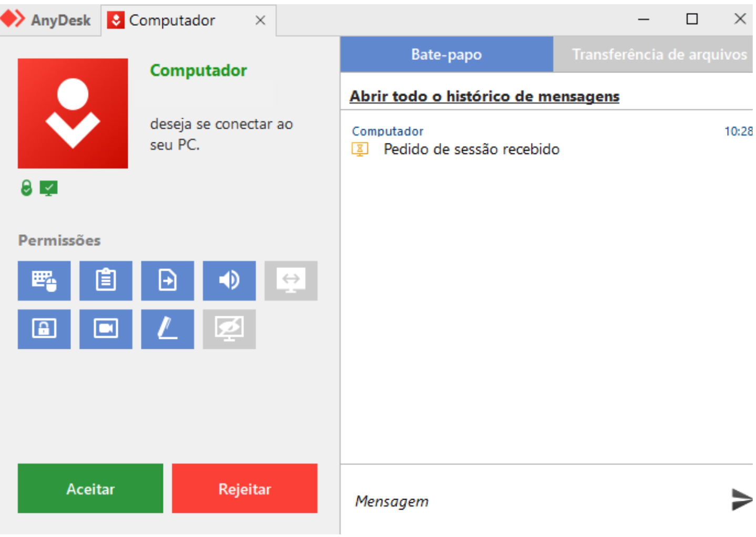
Task: Click the clipboard synchronization permission icon
Action: coord(106,281)
